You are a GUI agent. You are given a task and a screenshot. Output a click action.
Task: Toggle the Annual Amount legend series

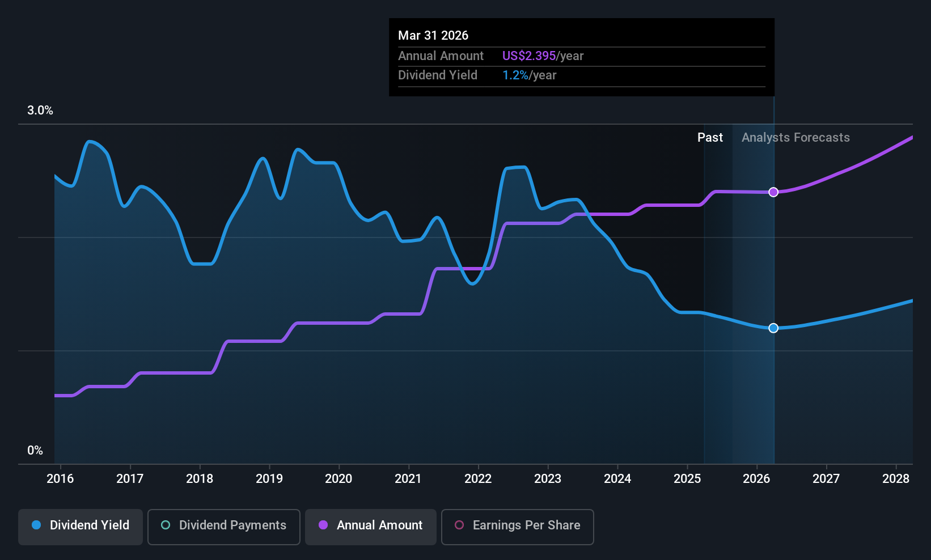click(x=371, y=527)
